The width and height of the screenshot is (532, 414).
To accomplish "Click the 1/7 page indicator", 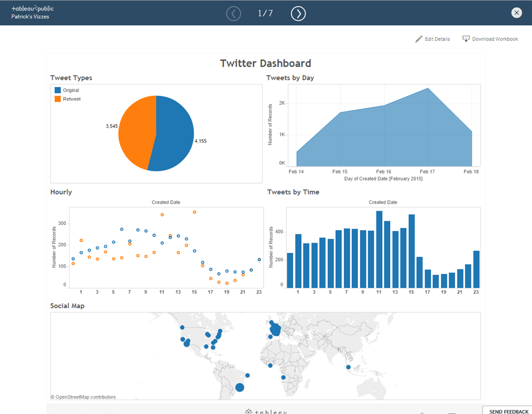I will point(265,13).
